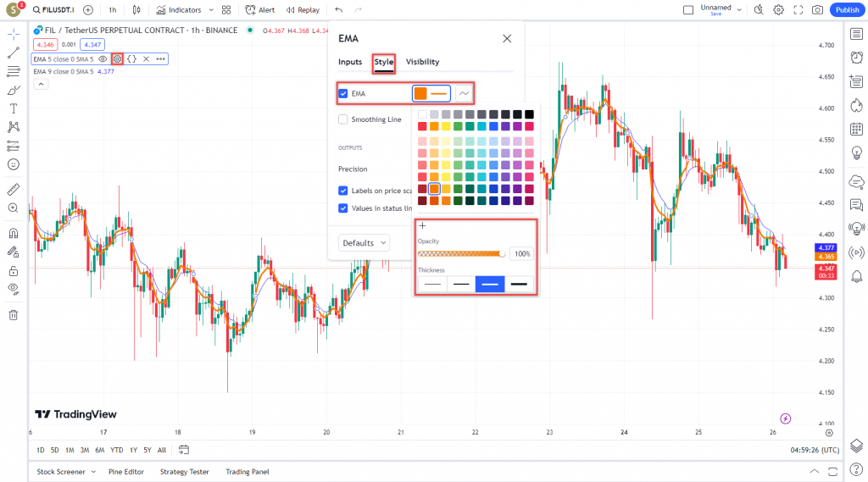Select the zoom in tool
Viewport: 868px width, 482px height.
[x=14, y=208]
